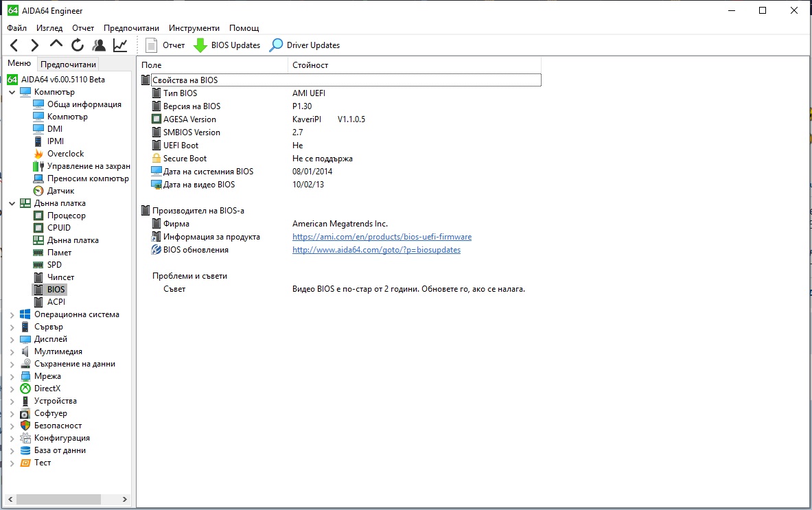Open the Изглед menu
The image size is (812, 510).
pyautogui.click(x=49, y=28)
